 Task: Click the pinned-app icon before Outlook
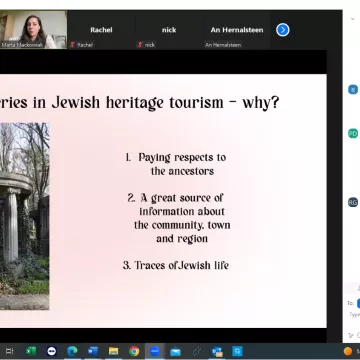point(196,351)
